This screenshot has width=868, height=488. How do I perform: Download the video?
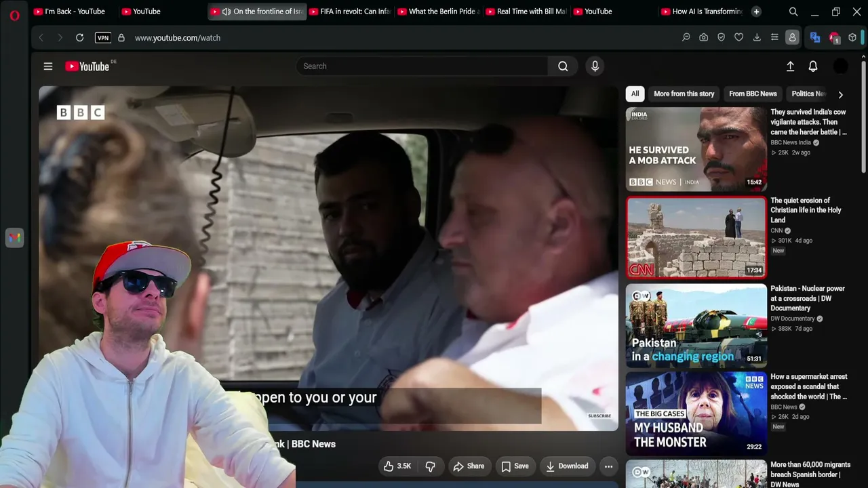pyautogui.click(x=567, y=466)
